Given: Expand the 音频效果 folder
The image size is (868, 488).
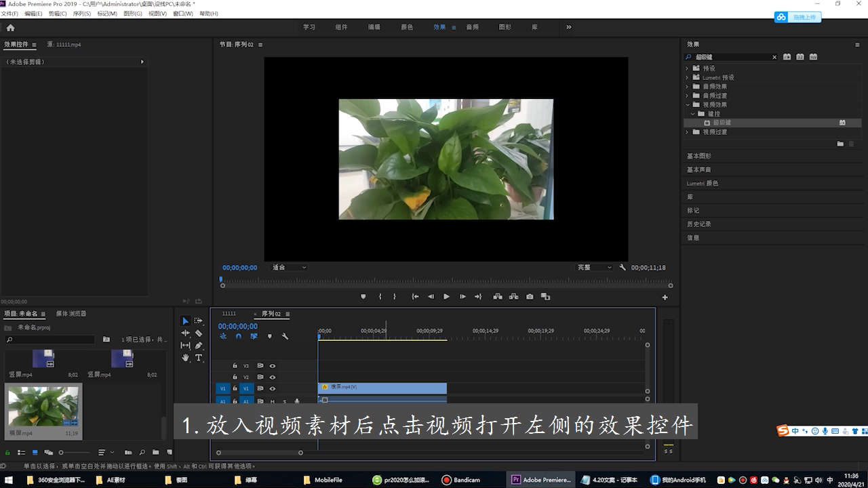Looking at the screenshot, I should (x=687, y=87).
